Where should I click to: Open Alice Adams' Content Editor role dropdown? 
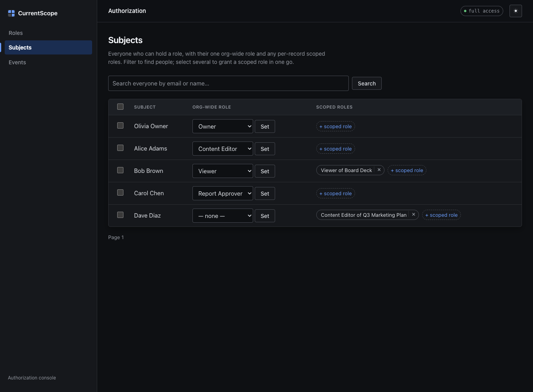223,149
